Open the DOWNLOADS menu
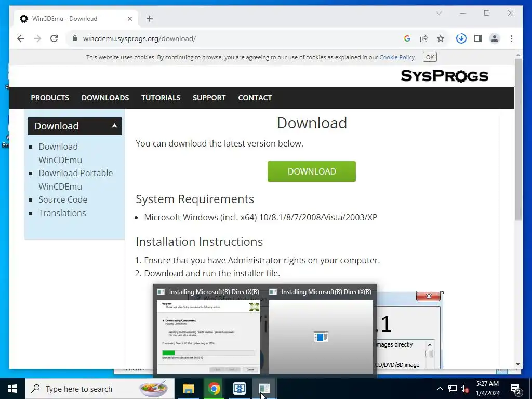This screenshot has height=399, width=532. click(105, 98)
